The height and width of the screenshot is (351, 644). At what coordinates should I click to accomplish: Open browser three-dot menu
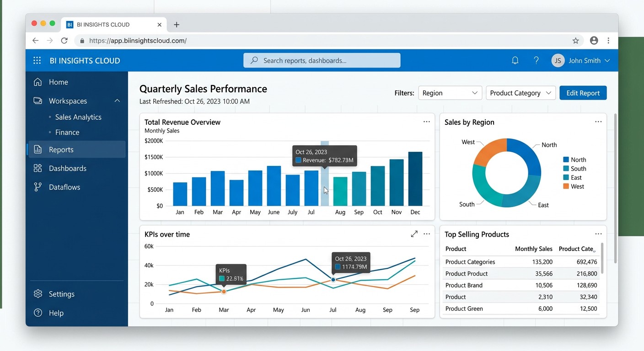[608, 41]
